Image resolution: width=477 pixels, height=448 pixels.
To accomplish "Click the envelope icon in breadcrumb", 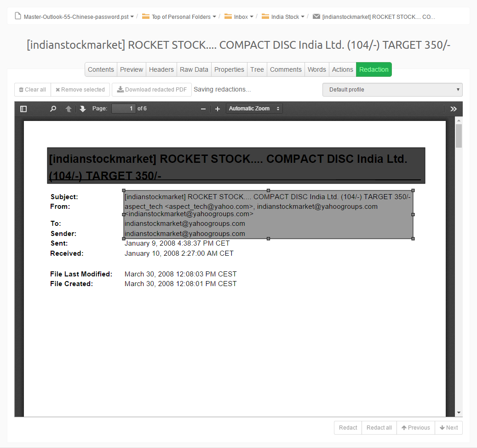I will click(x=316, y=17).
